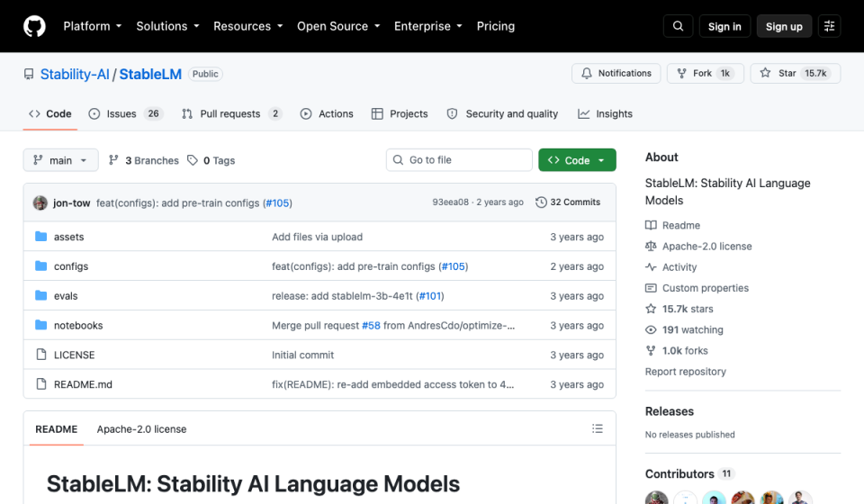This screenshot has height=504, width=864.
Task: Star the StableLM repository
Action: pos(795,73)
